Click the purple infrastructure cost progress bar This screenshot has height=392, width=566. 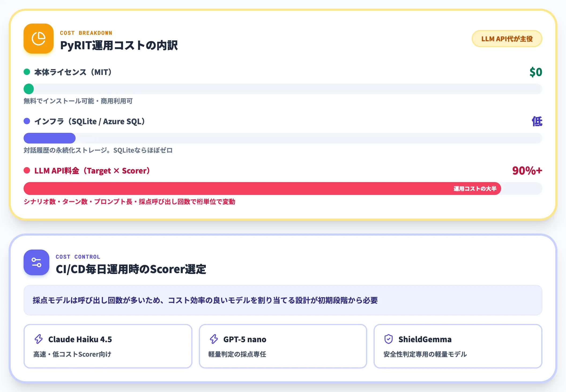point(283,138)
